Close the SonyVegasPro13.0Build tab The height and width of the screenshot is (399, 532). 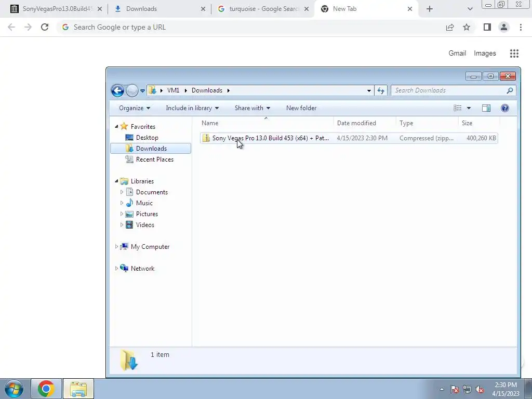[100, 9]
